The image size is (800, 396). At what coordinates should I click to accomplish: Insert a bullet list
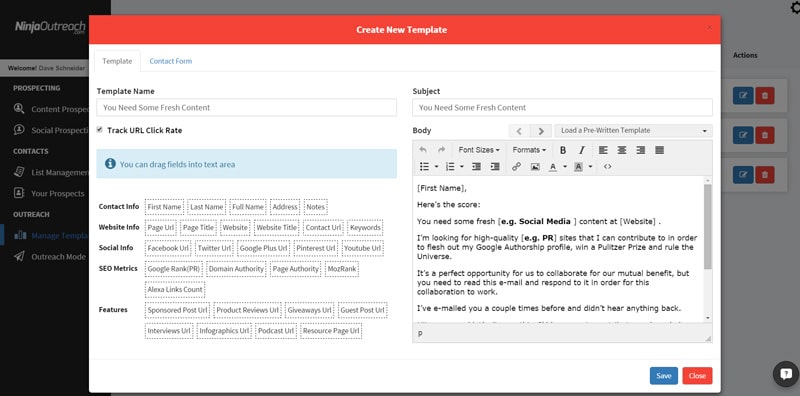424,166
